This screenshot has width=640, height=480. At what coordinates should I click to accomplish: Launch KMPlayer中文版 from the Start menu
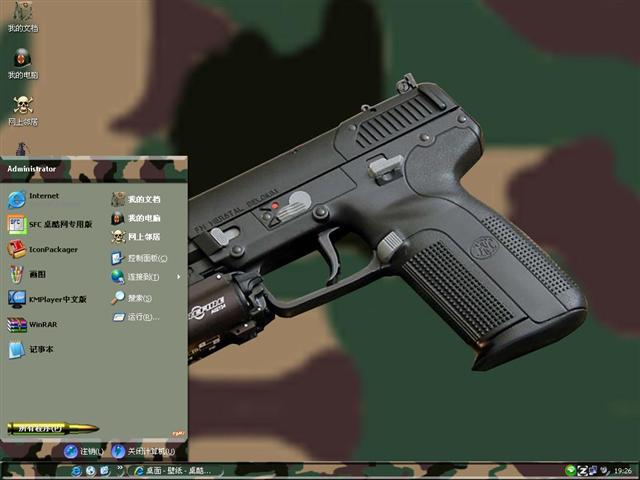[x=47, y=299]
